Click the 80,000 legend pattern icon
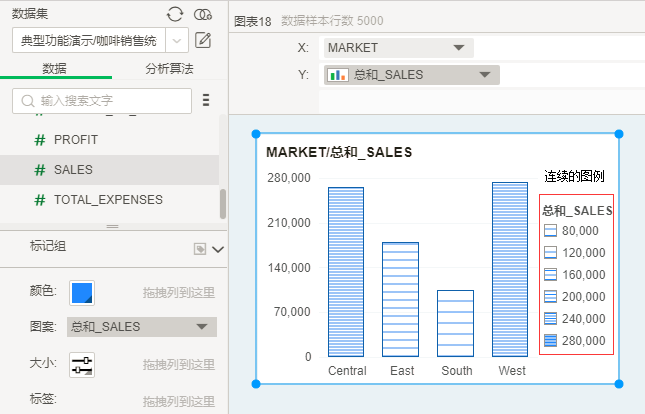645x414 pixels. coord(550,231)
